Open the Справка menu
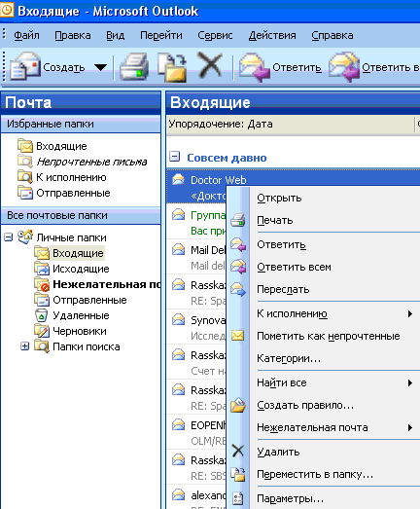 pyautogui.click(x=332, y=35)
